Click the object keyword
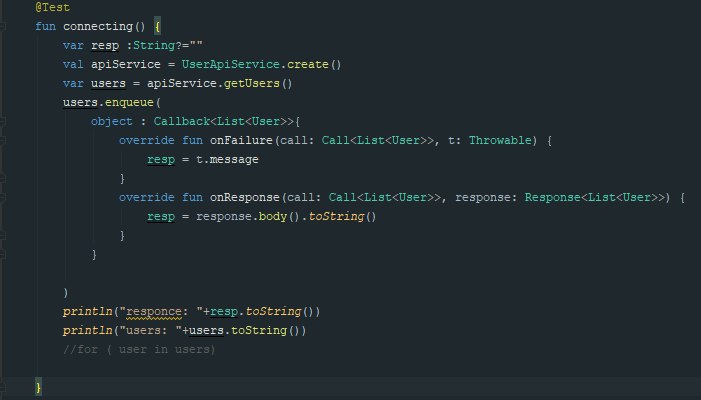Image resolution: width=701 pixels, height=400 pixels. (112, 122)
